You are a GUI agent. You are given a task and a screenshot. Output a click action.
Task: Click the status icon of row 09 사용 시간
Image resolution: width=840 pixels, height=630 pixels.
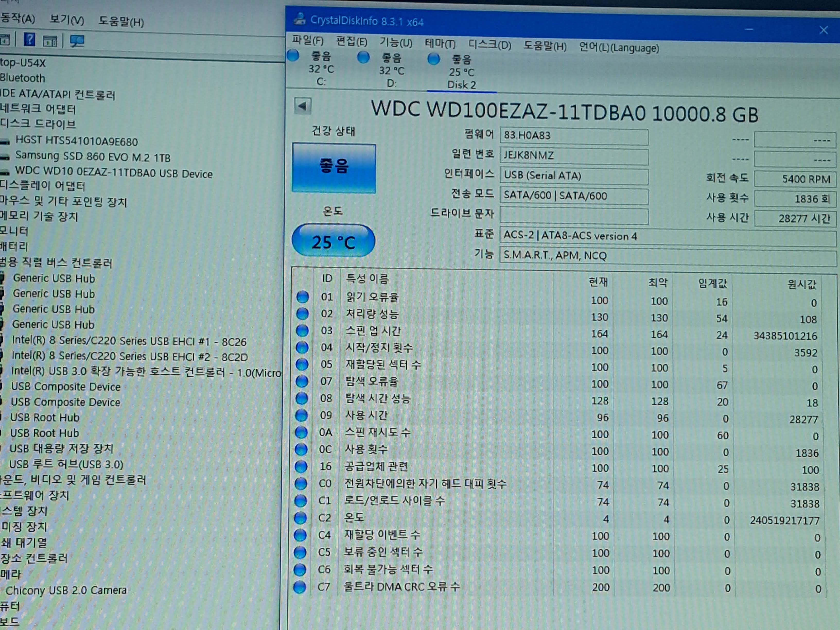coord(302,415)
